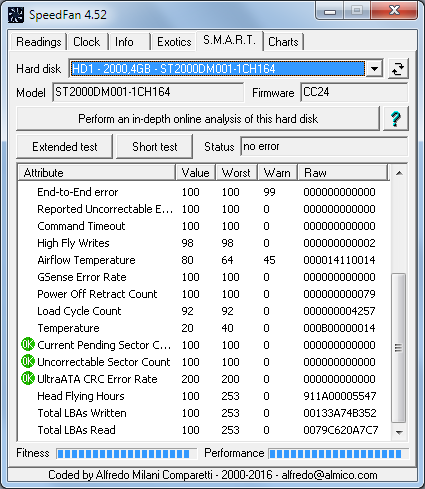
Task: Sort by the Attribute column header
Action: (x=97, y=173)
